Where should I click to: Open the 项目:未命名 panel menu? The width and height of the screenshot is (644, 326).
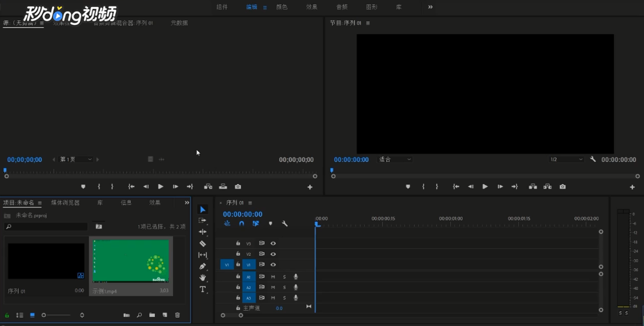[40, 203]
